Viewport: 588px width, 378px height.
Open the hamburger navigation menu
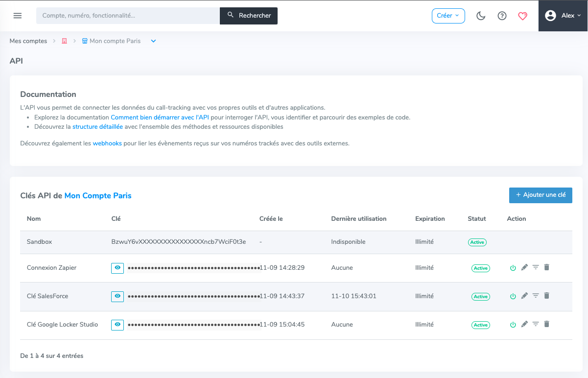(x=18, y=16)
